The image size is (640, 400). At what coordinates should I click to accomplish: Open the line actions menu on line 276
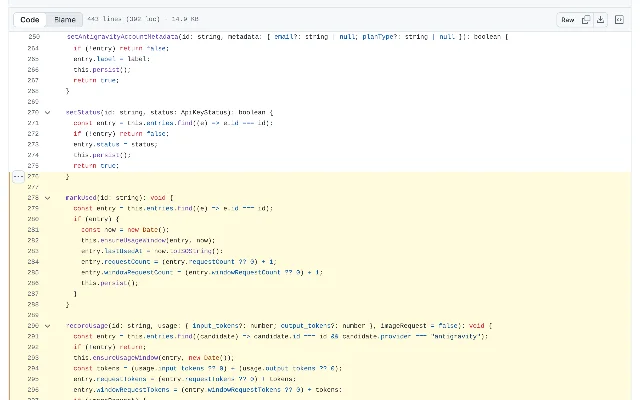coord(18,176)
